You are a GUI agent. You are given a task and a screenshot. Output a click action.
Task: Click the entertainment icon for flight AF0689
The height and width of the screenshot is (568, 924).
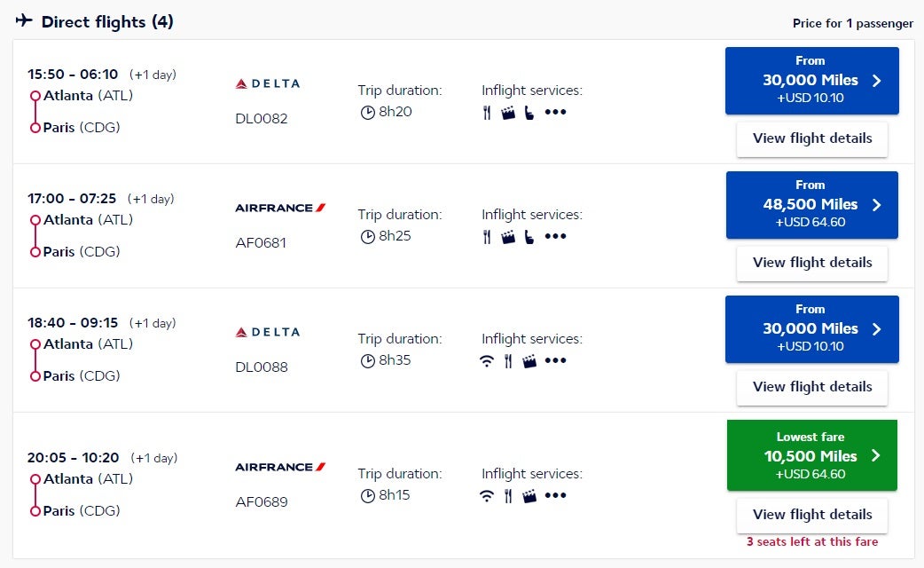coord(529,496)
